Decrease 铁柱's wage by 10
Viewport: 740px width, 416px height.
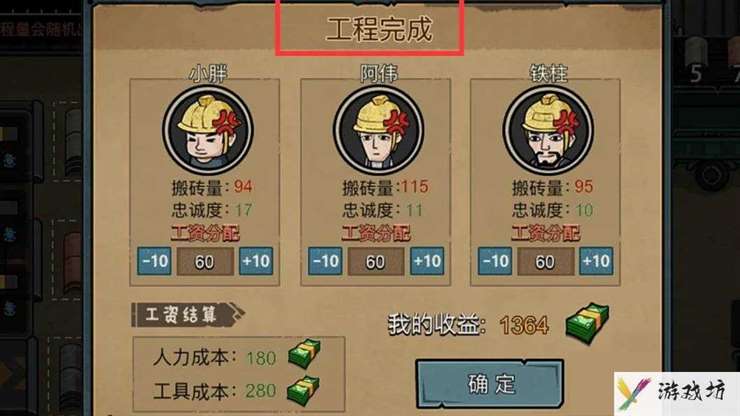tap(495, 261)
